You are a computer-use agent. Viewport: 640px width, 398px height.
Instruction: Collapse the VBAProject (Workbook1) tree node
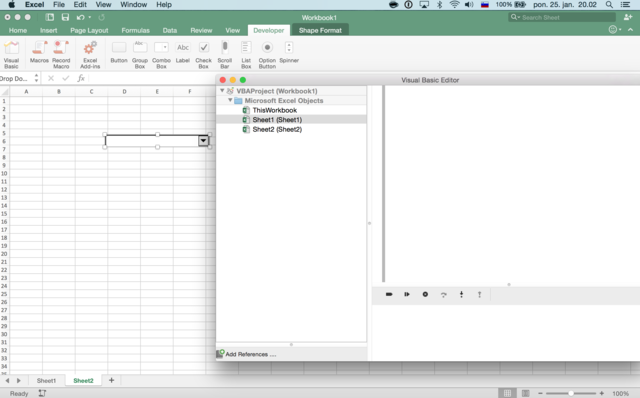click(x=222, y=91)
